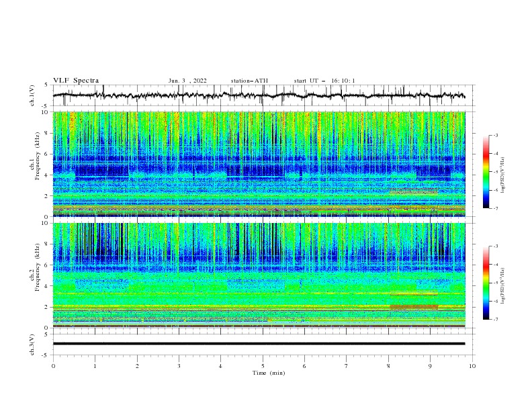Click the ch.3 flat black waveform trace

pos(259,344)
